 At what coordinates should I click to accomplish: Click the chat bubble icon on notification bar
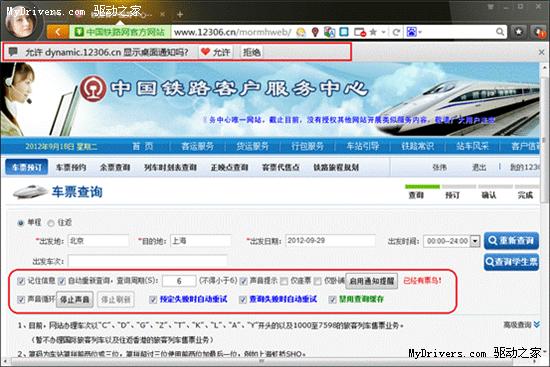click(x=13, y=52)
